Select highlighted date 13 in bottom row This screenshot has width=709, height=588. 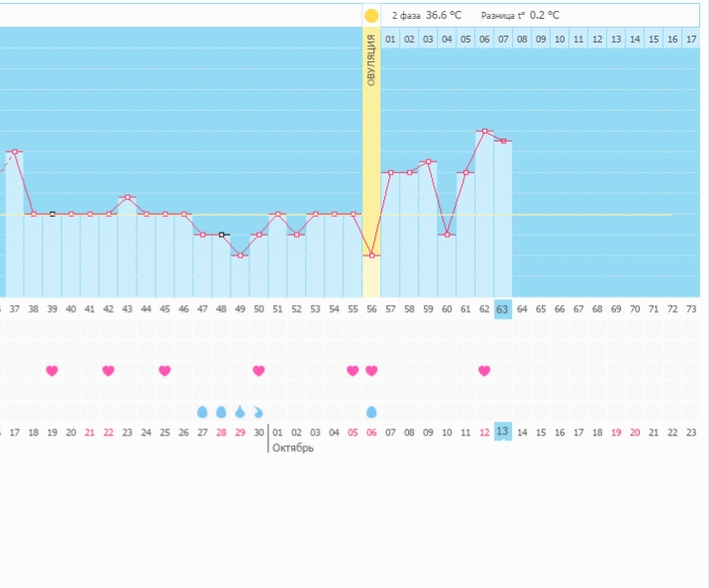(503, 432)
